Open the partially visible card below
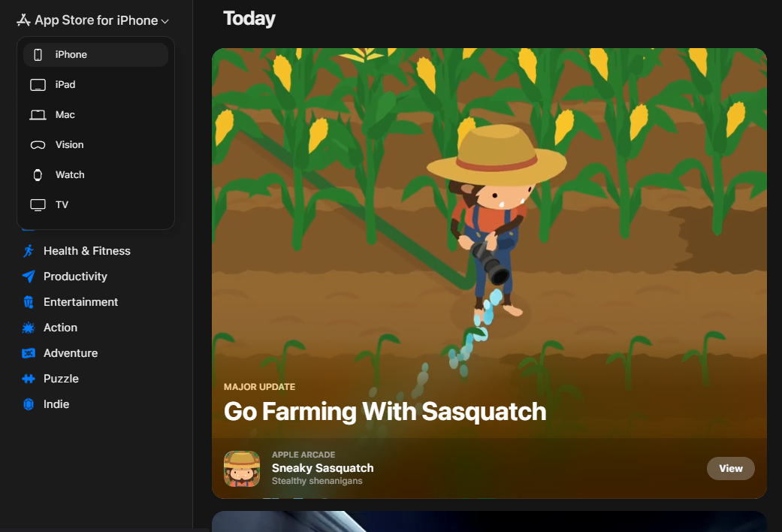This screenshot has height=532, width=782. tap(488, 521)
